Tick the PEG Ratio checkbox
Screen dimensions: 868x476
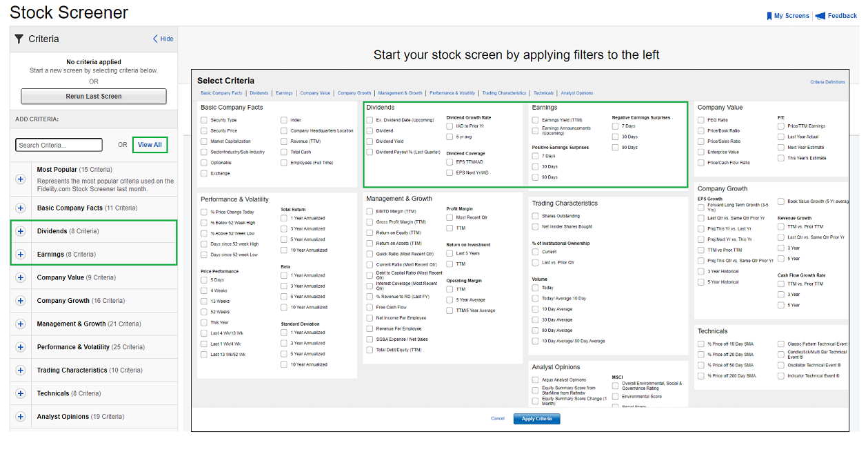pyautogui.click(x=701, y=120)
